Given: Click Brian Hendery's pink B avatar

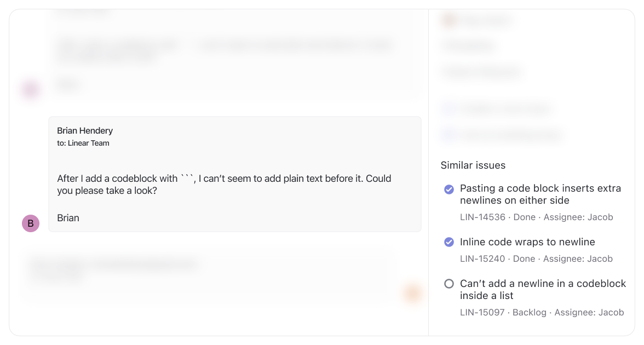Looking at the screenshot, I should tap(31, 223).
